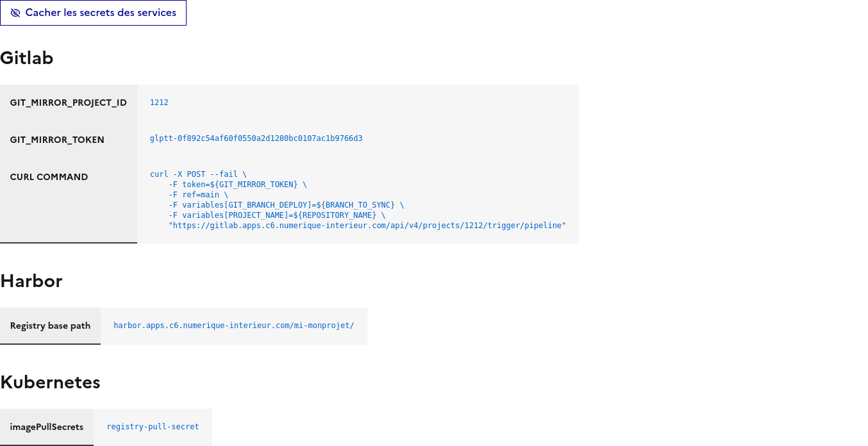This screenshot has height=446, width=868.
Task: Click the gitlab trigger pipeline URL
Action: tap(367, 226)
